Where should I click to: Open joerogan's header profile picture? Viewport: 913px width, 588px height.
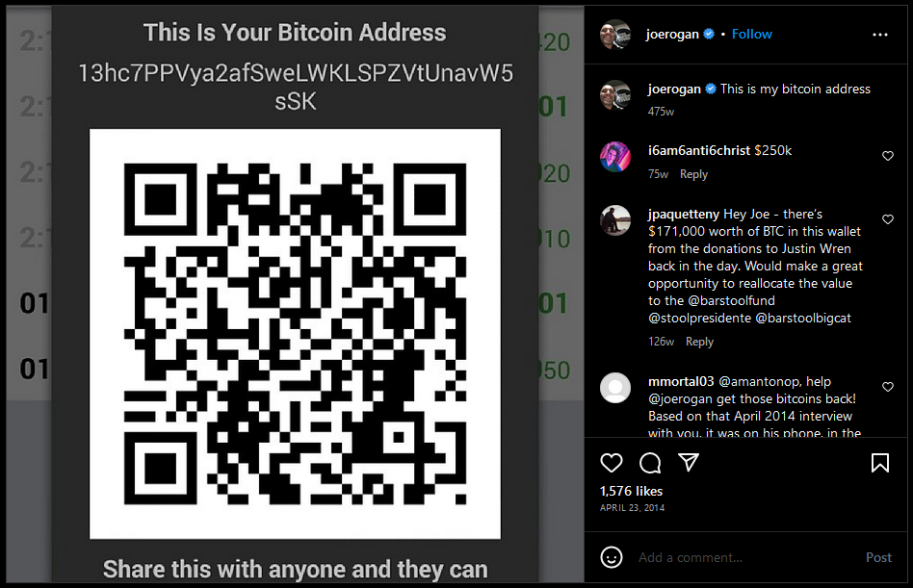tap(615, 35)
